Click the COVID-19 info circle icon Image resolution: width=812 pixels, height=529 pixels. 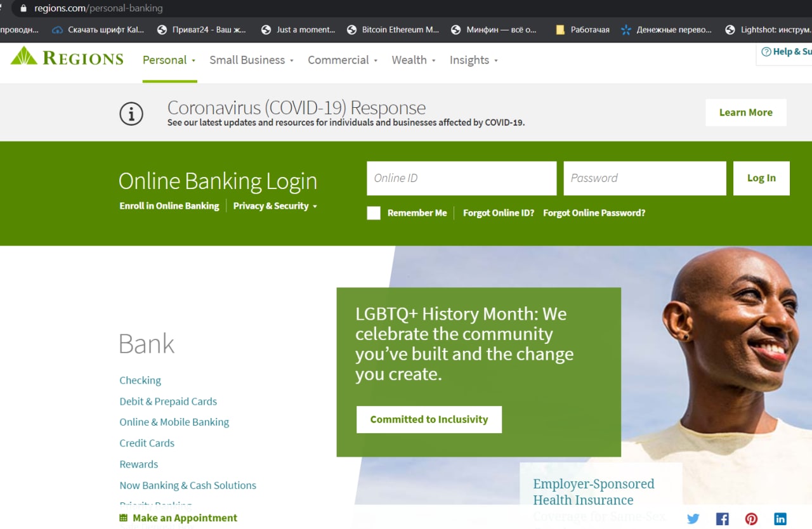pyautogui.click(x=131, y=114)
